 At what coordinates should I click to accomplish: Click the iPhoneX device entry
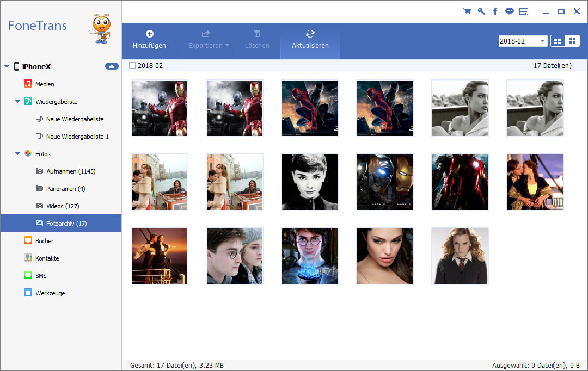pos(36,66)
